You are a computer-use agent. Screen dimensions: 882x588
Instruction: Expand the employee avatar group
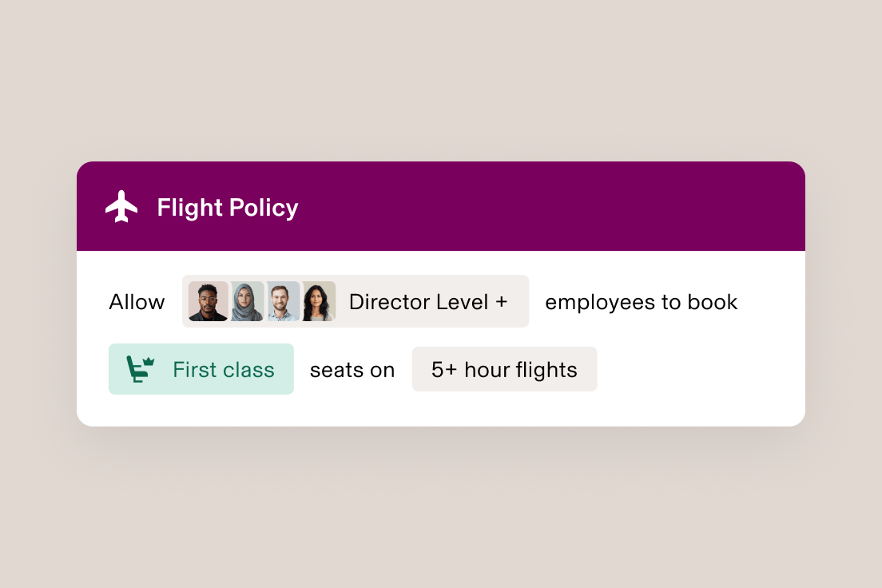260,301
